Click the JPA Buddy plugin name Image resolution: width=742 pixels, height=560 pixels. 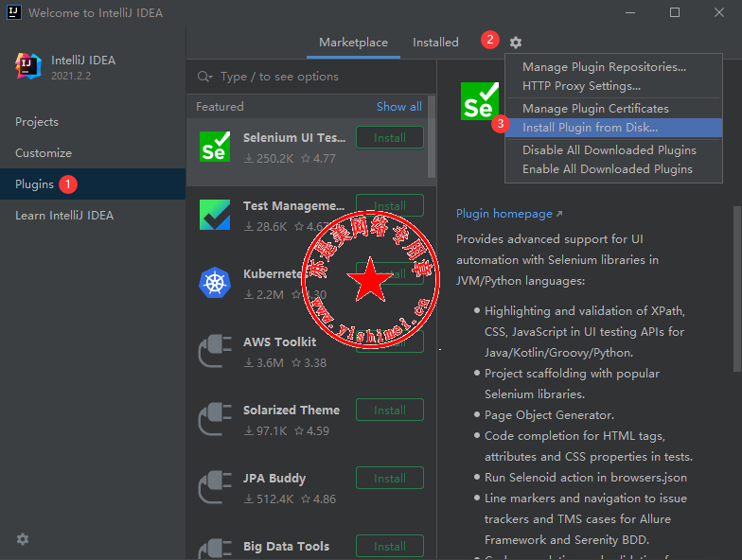pyautogui.click(x=274, y=479)
